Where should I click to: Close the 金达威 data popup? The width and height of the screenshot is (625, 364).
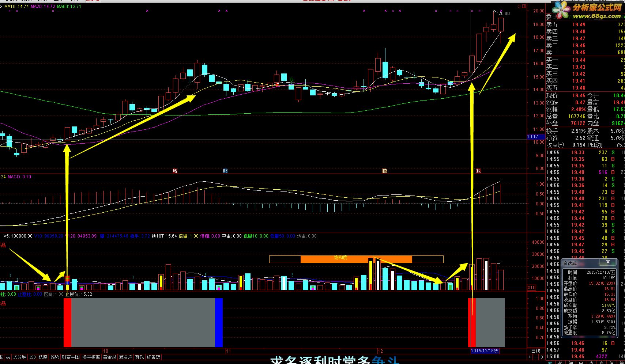pos(608,262)
